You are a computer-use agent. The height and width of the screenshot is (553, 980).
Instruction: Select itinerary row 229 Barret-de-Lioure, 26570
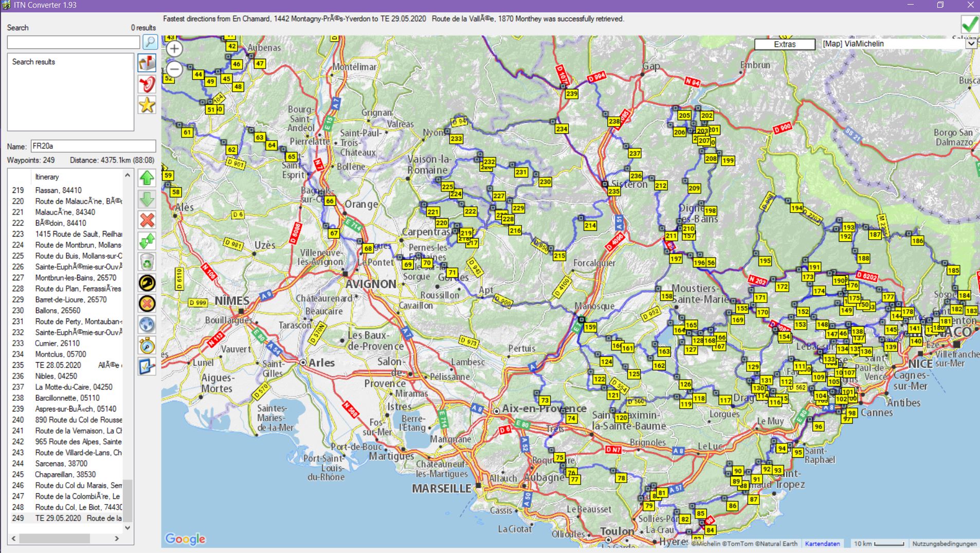point(66,299)
